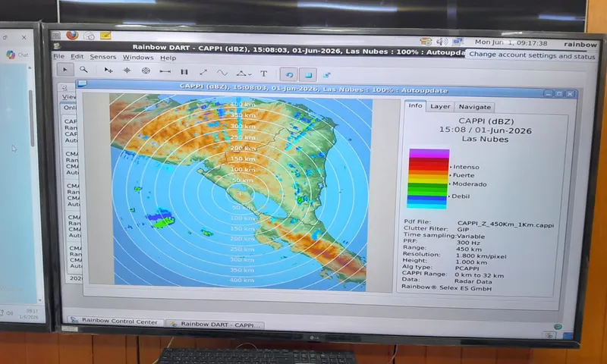607x364 pixels.
Task: Click the blue export arrow icon
Action: (x=326, y=75)
